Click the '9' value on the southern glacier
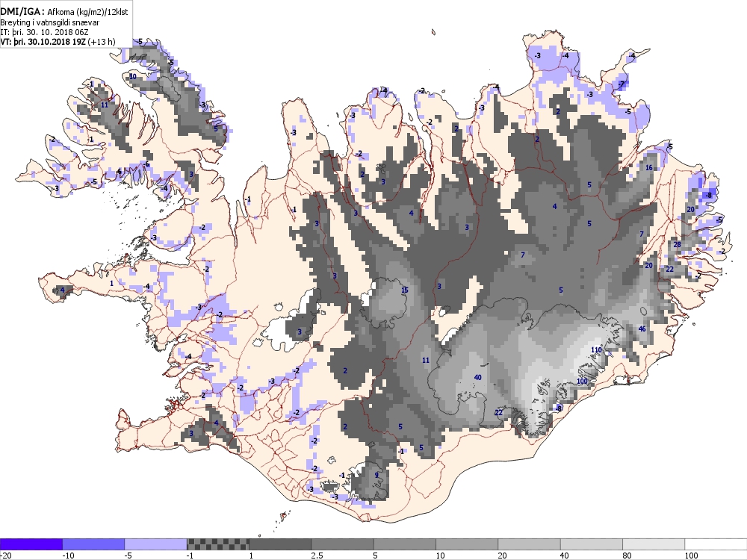Image resolution: width=747 pixels, height=560 pixels. pyautogui.click(x=376, y=475)
